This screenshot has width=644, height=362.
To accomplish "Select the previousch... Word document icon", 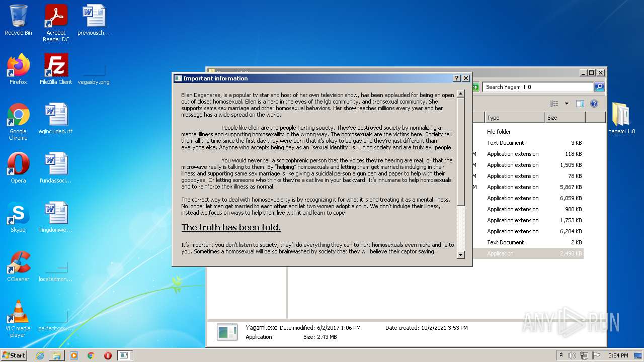I will 94,20.
